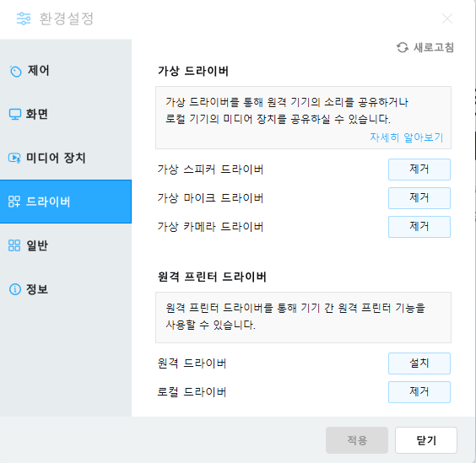Remove the 가상 카메라 드라이버
476x463 pixels.
pos(419,227)
